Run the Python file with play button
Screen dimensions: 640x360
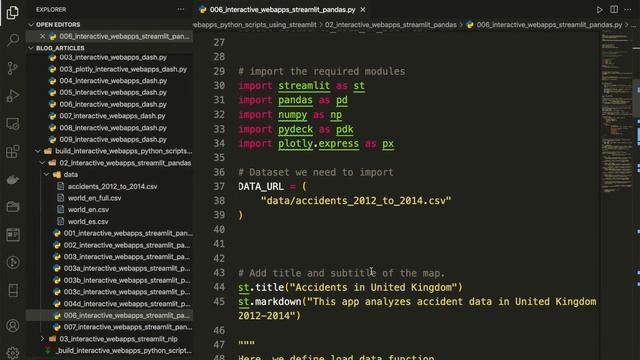point(599,10)
